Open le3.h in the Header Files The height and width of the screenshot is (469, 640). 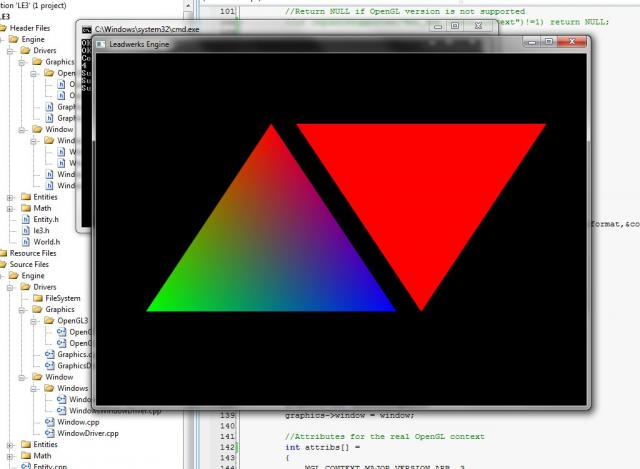40,231
